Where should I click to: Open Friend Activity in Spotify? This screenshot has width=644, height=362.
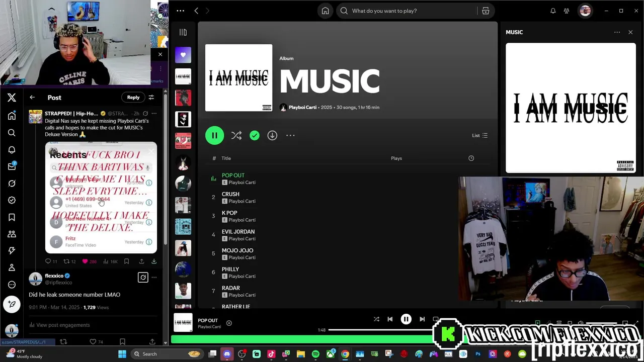pos(567,11)
